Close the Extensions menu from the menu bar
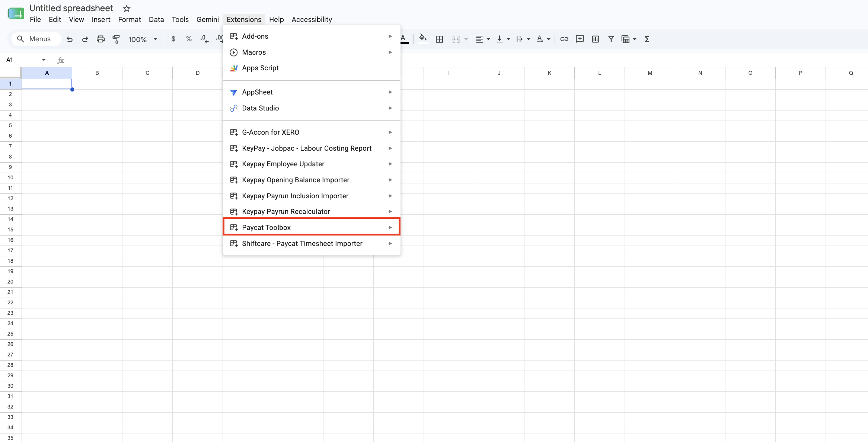The height and width of the screenshot is (442, 868). (244, 19)
